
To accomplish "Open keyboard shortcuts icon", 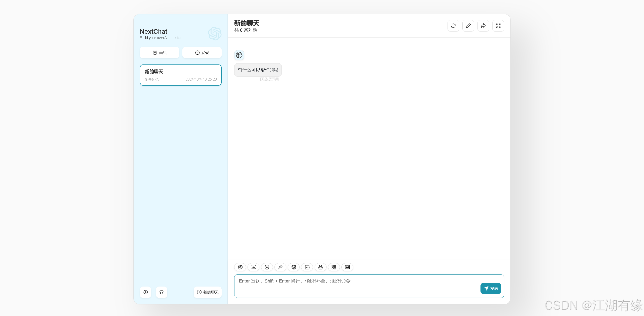I will pos(347,267).
